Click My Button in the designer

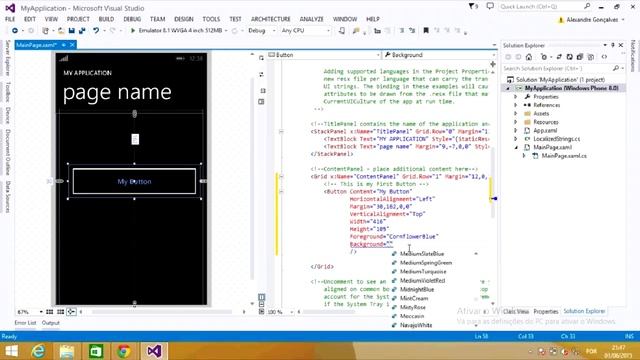[x=134, y=181]
